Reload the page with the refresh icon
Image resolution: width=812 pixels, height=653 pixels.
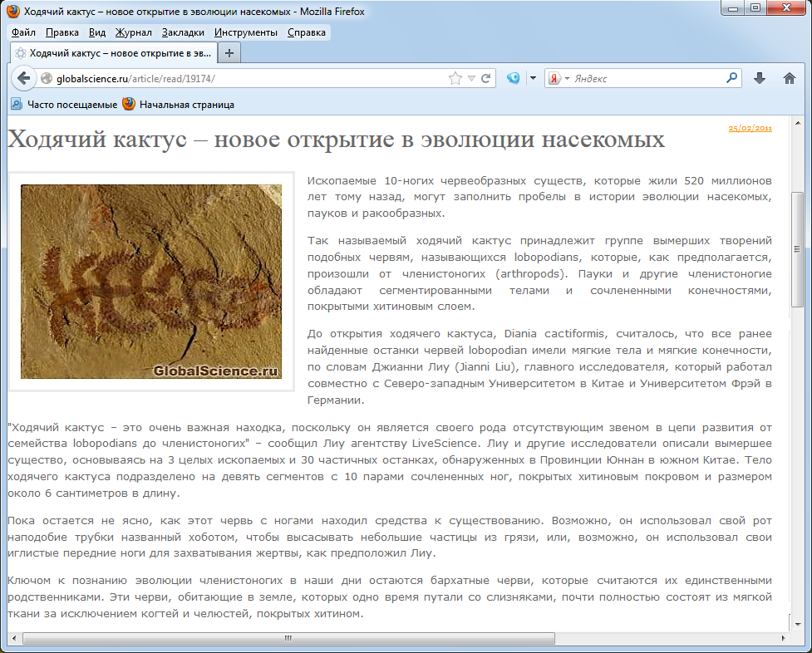(x=486, y=78)
